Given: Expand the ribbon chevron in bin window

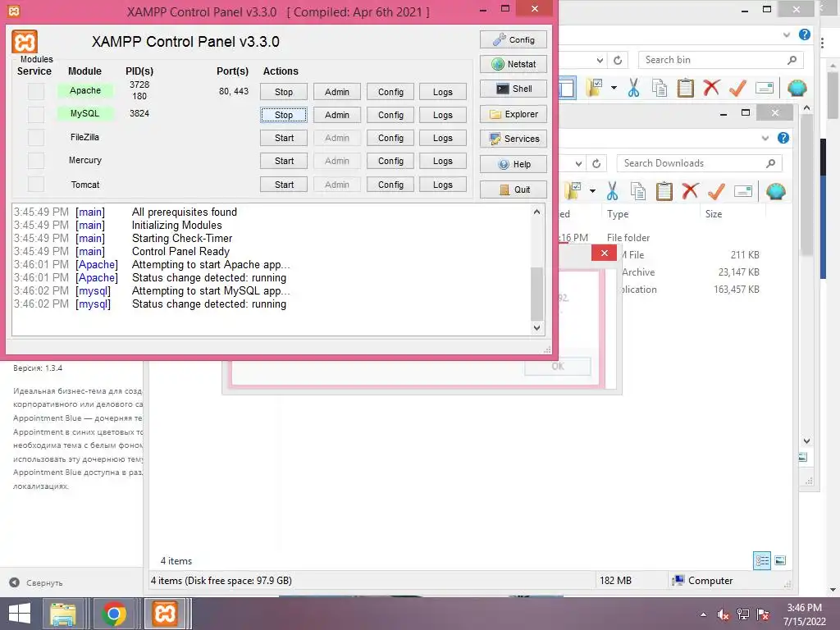Looking at the screenshot, I should (787, 34).
